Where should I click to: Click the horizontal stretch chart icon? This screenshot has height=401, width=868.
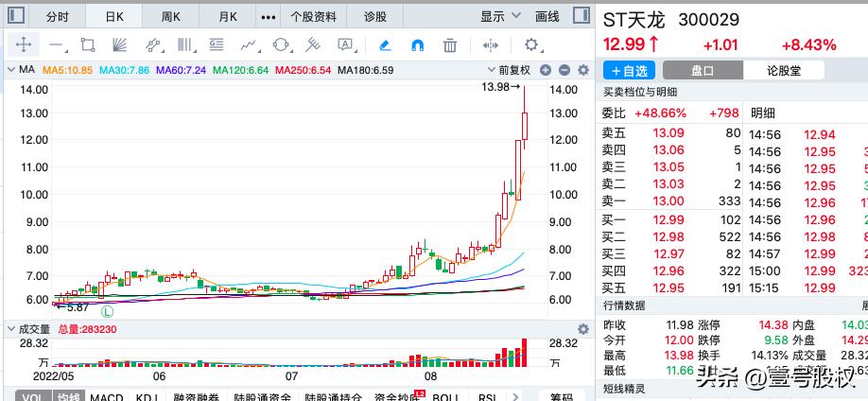[491, 45]
